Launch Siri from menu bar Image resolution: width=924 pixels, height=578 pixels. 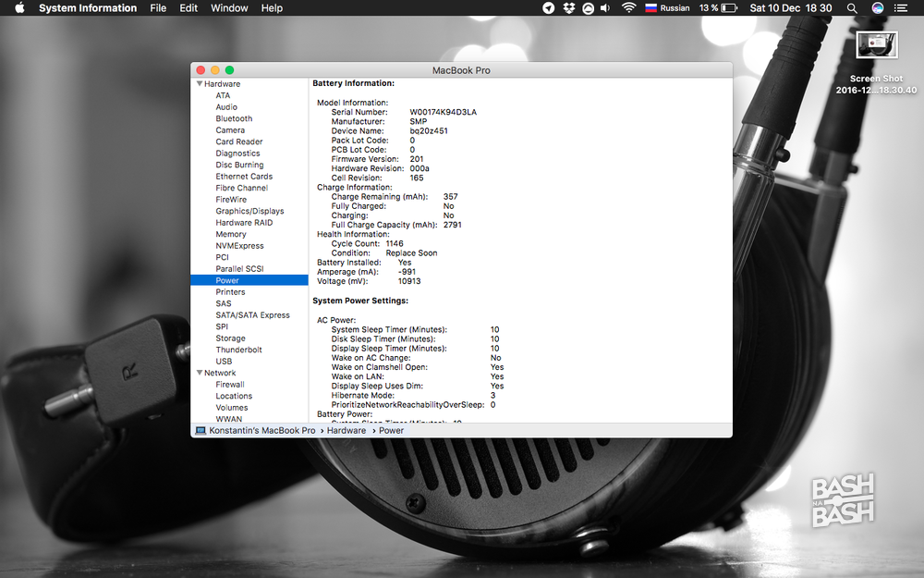tap(878, 7)
